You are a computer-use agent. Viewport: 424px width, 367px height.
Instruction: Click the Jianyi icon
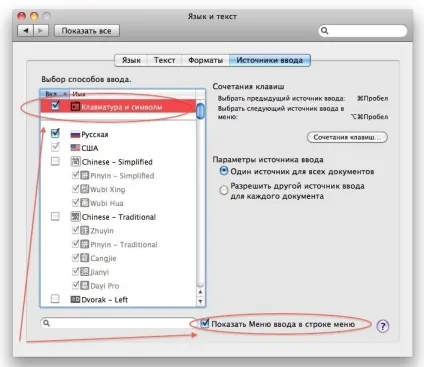coord(85,272)
